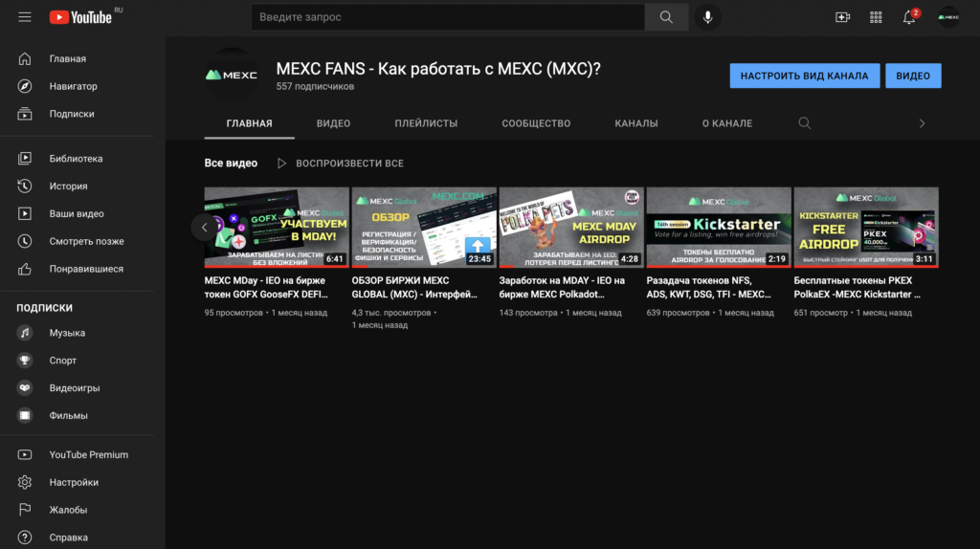Activate voice search microphone

(707, 17)
